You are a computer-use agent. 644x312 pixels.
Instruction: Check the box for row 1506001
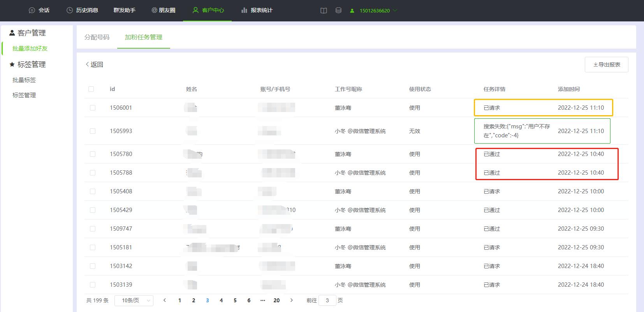tap(93, 108)
